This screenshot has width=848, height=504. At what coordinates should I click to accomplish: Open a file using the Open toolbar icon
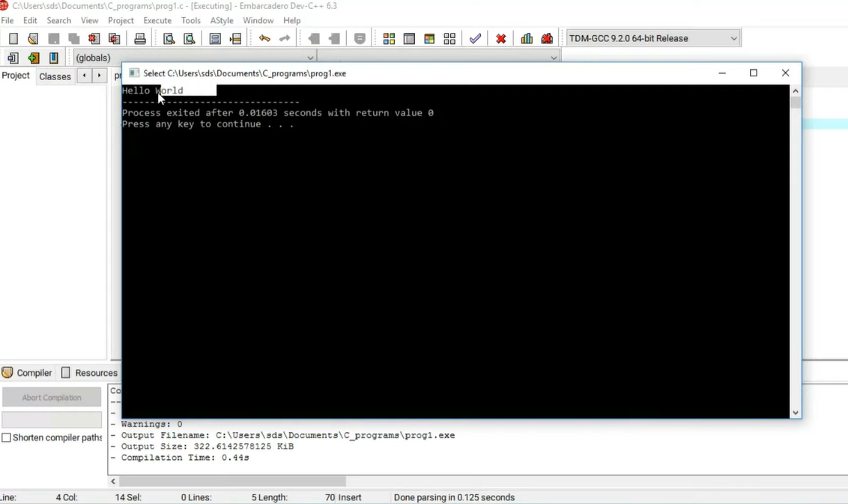(x=33, y=38)
